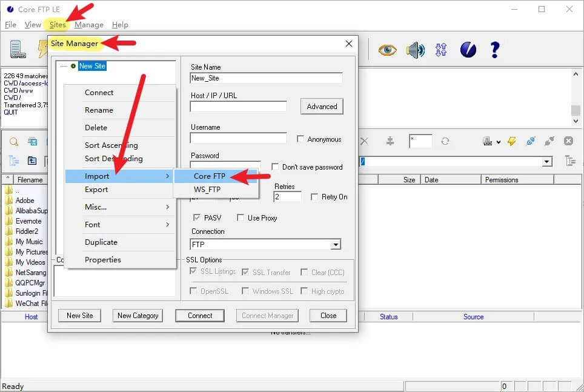Click the Username field
Viewport: 584px width, 392px height.
(238, 138)
